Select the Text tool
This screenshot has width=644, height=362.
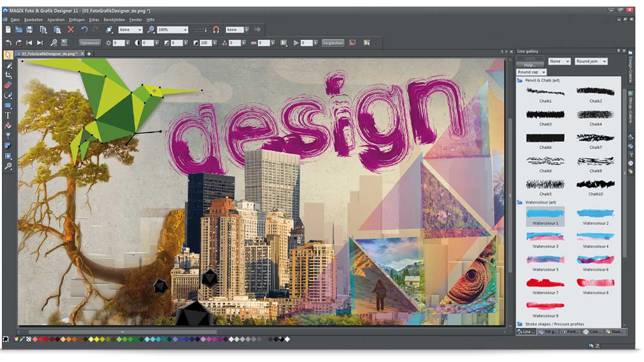pos(8,115)
